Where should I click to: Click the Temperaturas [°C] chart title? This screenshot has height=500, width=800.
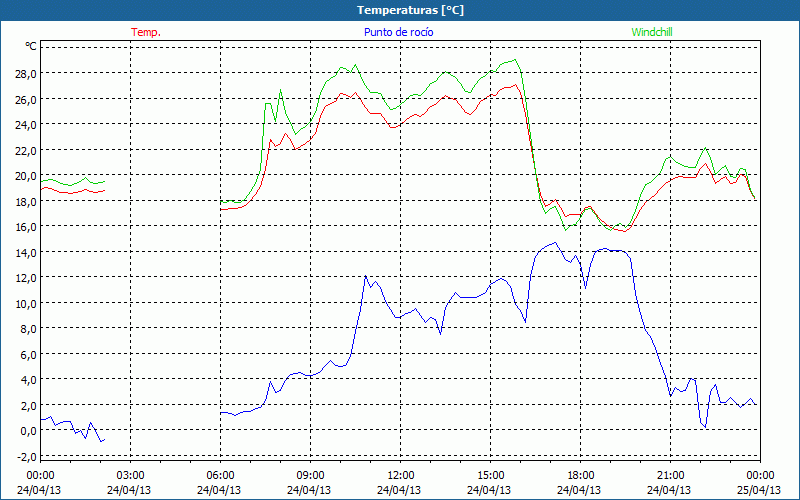[410, 10]
